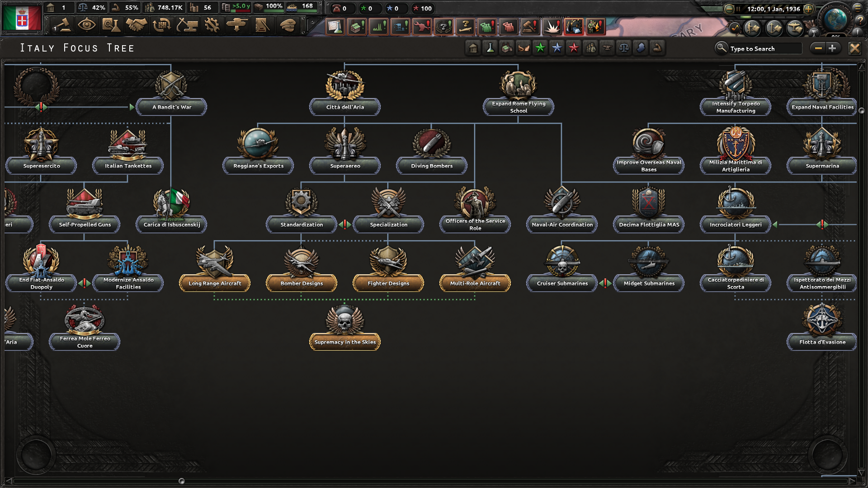Screen dimensions: 868x488
Task: Open the Decisions gavel icon
Action: 61,25
